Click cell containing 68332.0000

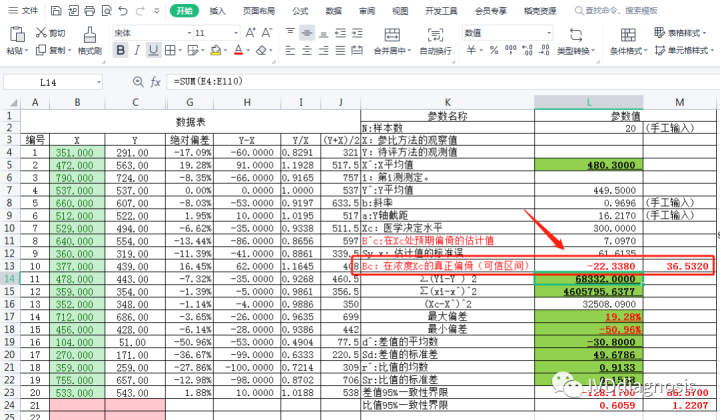click(589, 279)
